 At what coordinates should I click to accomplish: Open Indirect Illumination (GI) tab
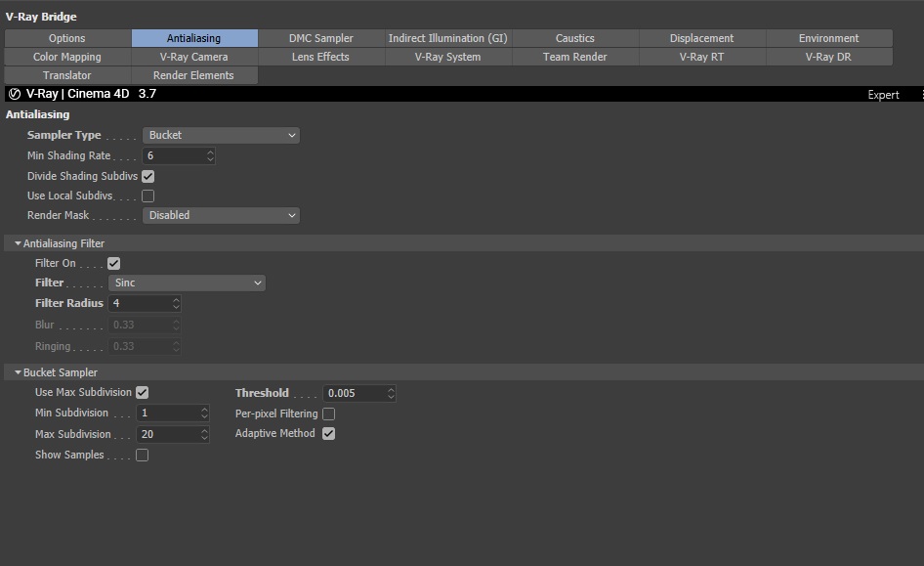448,38
